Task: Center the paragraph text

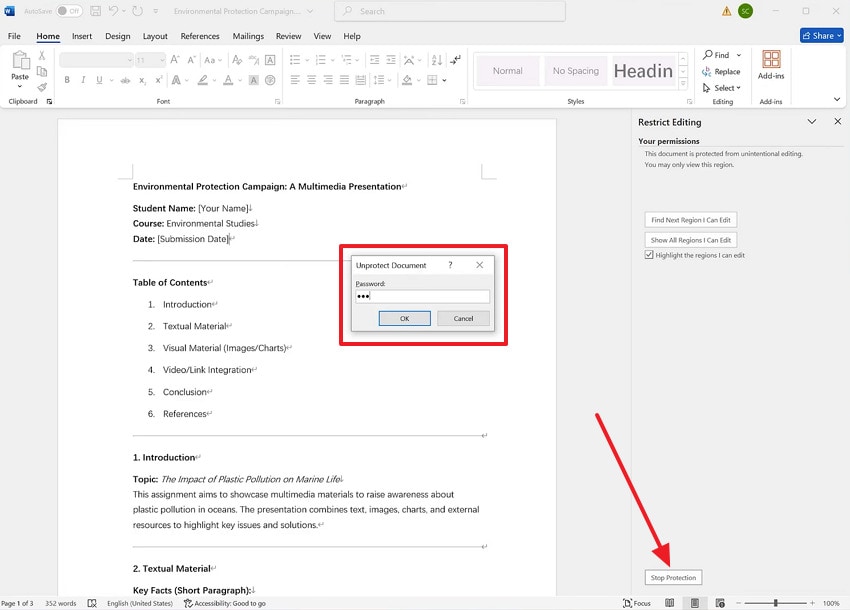Action: click(x=312, y=80)
